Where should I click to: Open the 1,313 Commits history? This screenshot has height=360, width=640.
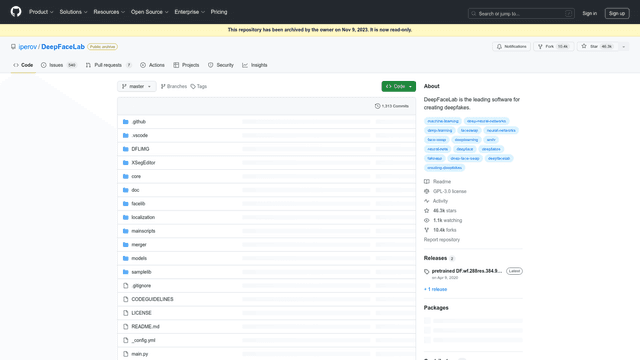click(392, 106)
